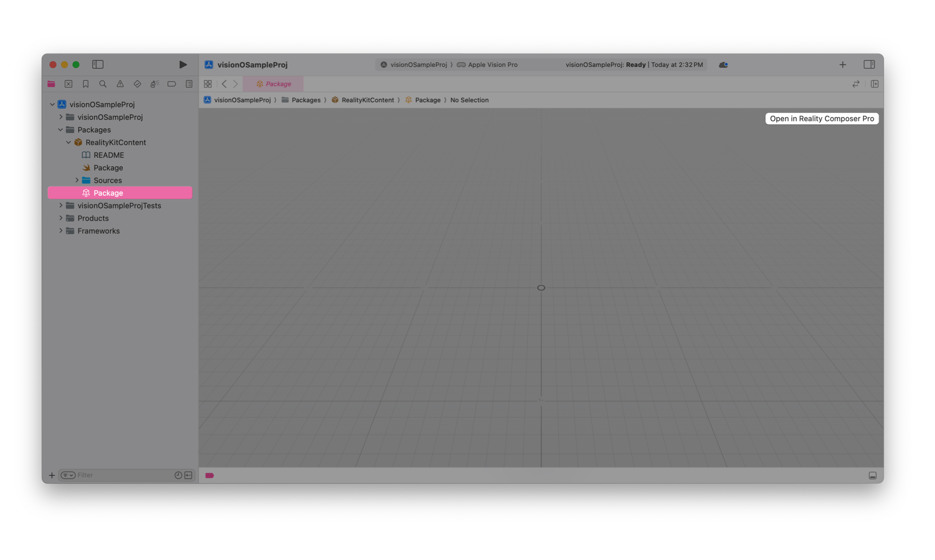The width and height of the screenshot is (935, 560).
Task: Open the Find navigator magnifying glass
Action: tap(103, 84)
